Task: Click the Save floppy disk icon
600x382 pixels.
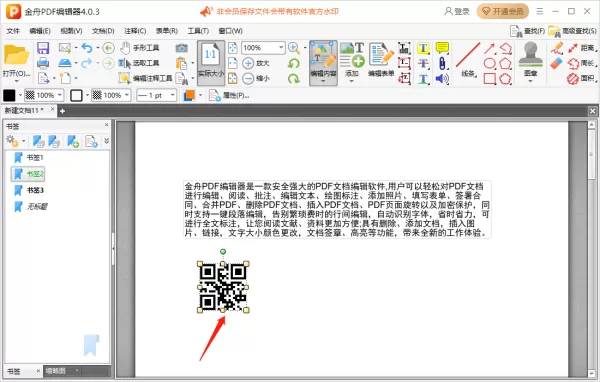Action: (x=43, y=48)
